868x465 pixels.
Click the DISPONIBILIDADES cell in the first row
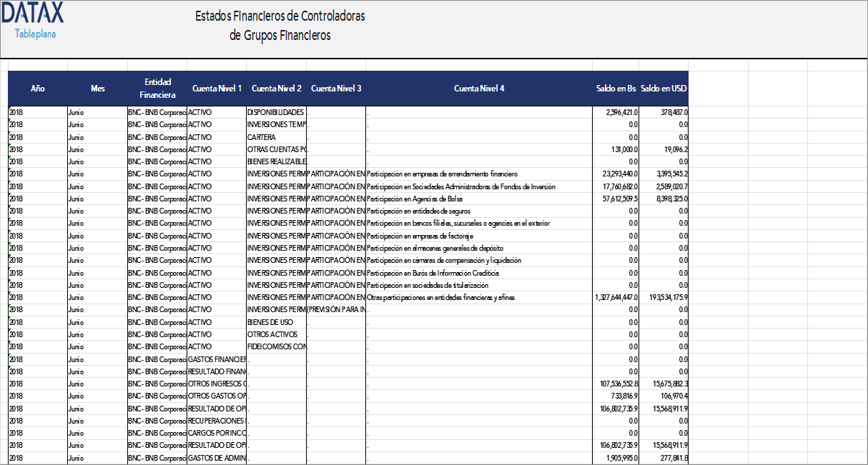click(x=275, y=112)
